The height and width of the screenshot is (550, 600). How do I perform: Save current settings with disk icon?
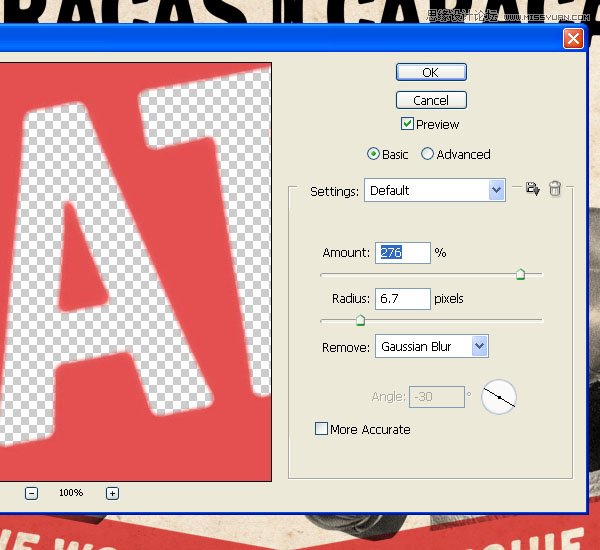tap(532, 188)
